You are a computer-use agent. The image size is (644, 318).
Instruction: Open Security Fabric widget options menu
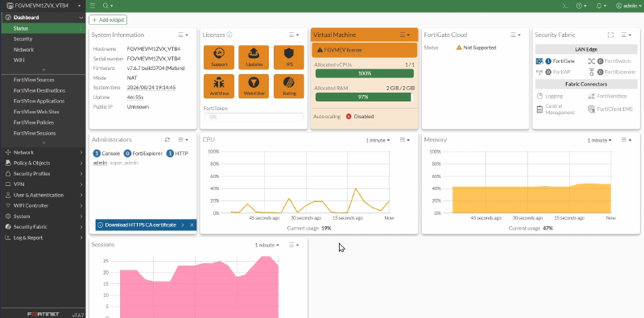(626, 35)
